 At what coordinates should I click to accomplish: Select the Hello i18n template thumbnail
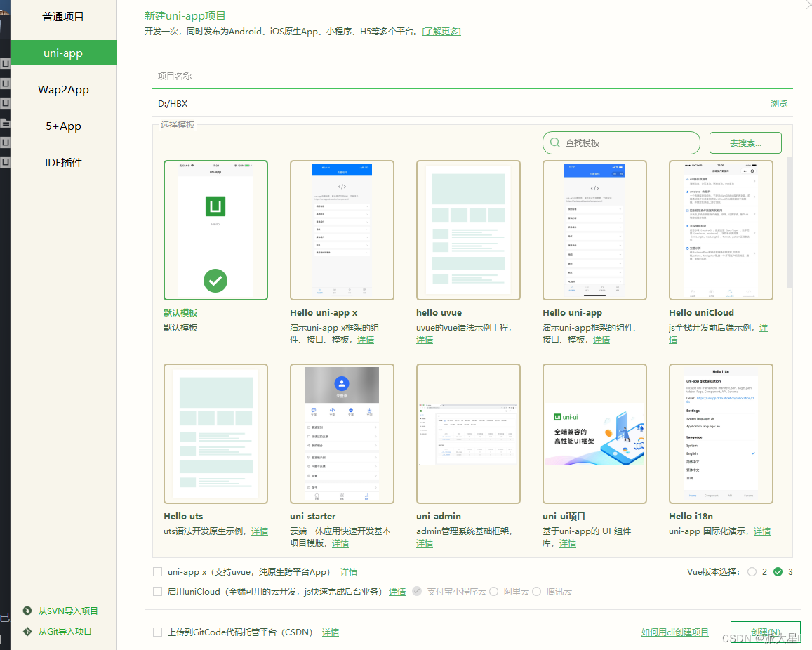tap(721, 434)
